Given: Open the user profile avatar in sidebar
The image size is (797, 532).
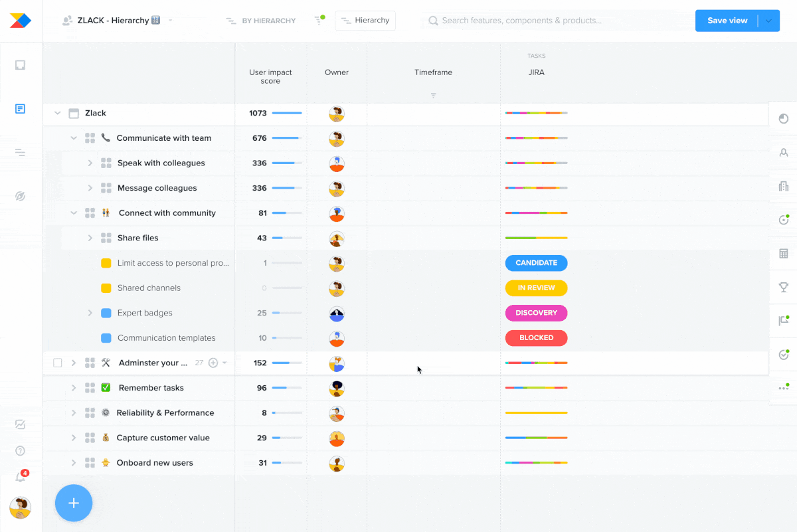Looking at the screenshot, I should 21,507.
